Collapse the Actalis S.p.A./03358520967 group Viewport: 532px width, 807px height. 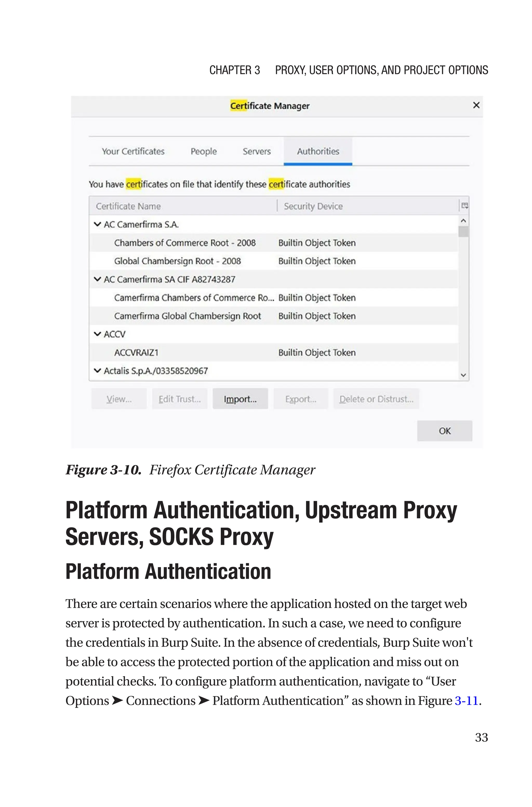[97, 371]
